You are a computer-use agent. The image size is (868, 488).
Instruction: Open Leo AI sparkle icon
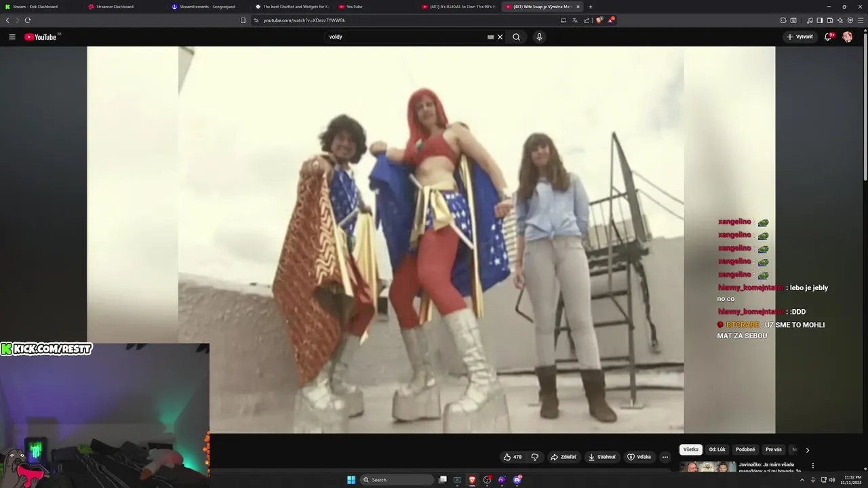tap(840, 20)
